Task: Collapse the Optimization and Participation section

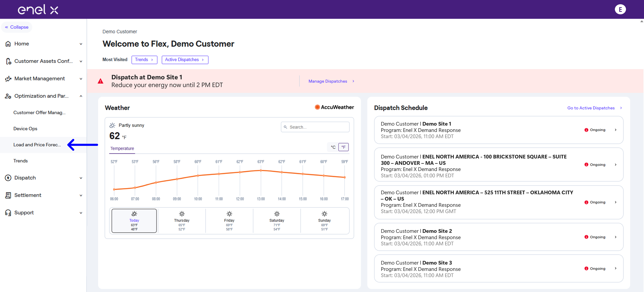Action: tap(81, 96)
